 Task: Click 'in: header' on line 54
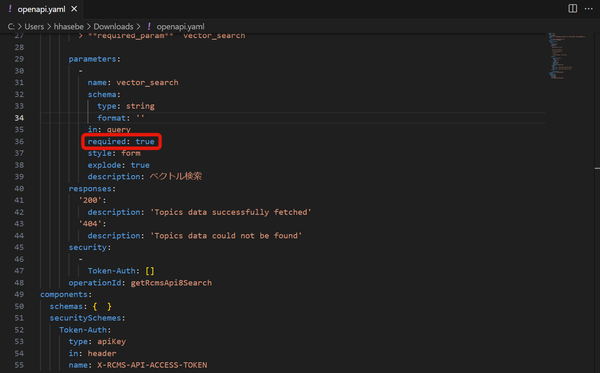(92, 353)
